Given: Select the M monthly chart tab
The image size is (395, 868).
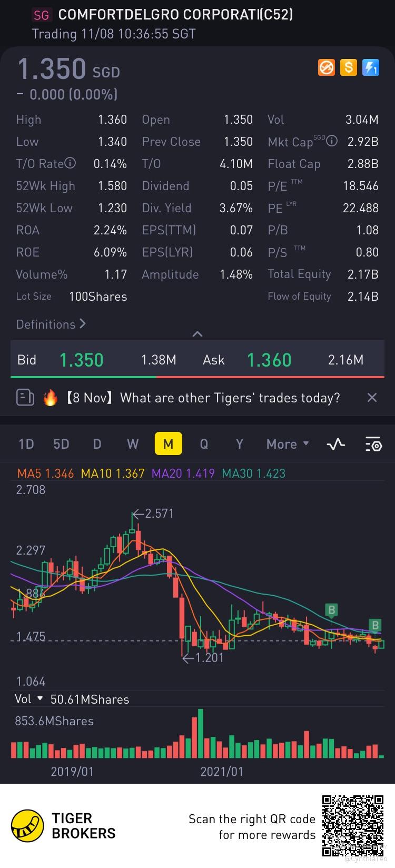Looking at the screenshot, I should tap(168, 444).
